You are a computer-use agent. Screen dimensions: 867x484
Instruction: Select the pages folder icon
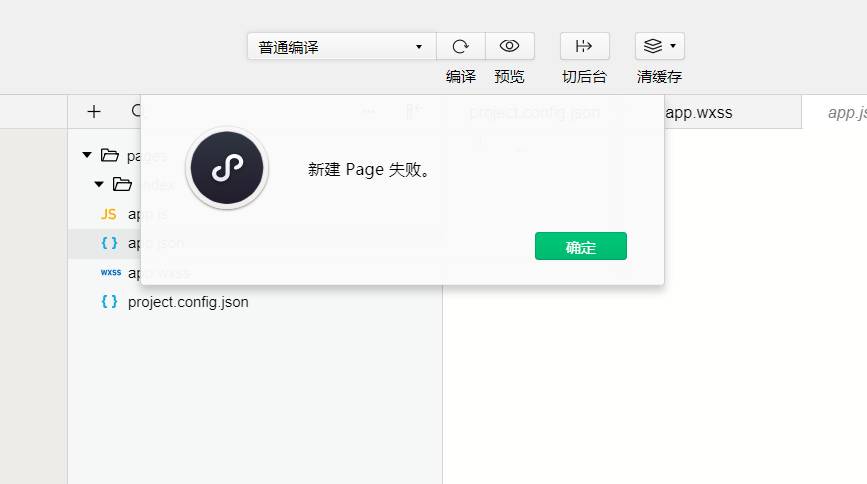110,155
